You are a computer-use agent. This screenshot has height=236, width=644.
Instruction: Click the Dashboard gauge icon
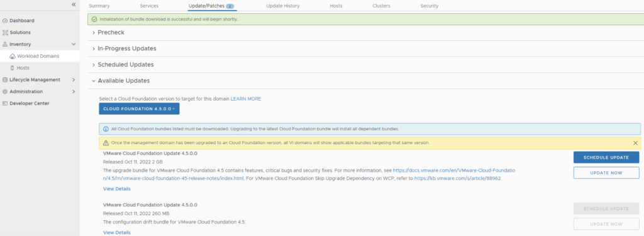5,21
